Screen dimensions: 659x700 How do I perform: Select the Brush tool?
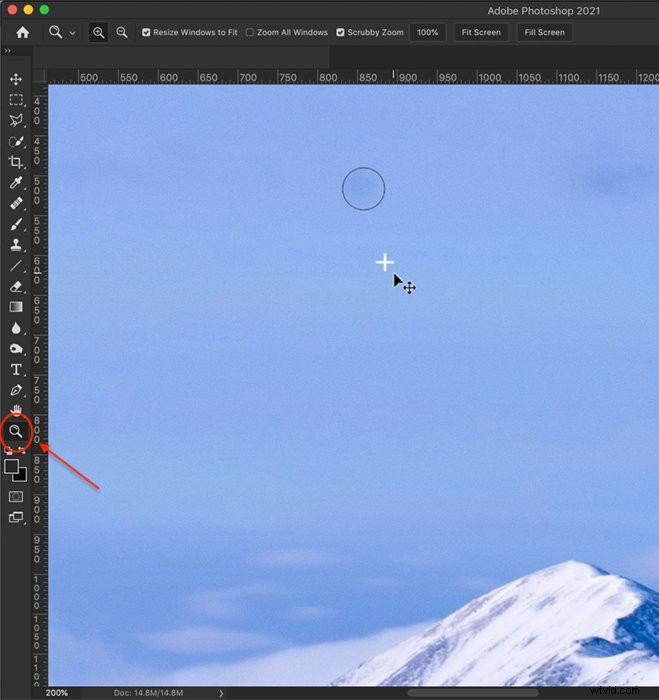point(16,224)
